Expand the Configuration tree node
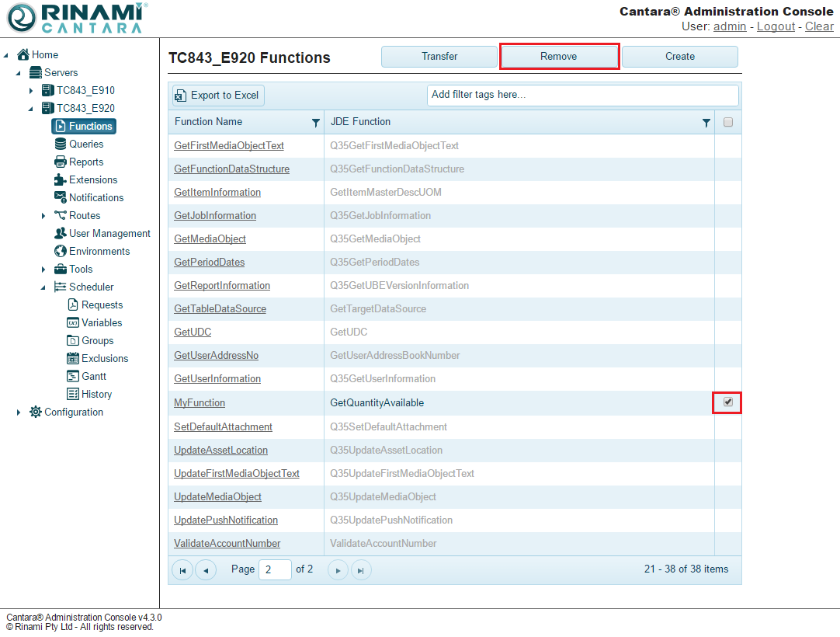Viewport: 840px width, 637px height. coord(19,412)
